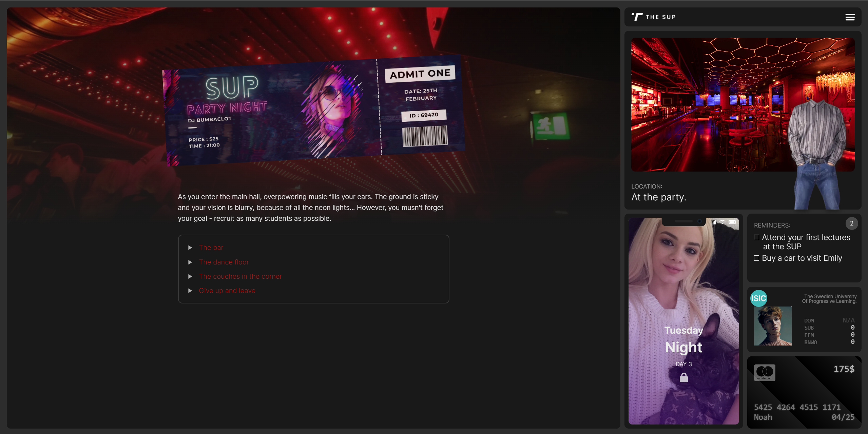Click the arrow beside The dance floor
868x434 pixels.
[x=190, y=262]
